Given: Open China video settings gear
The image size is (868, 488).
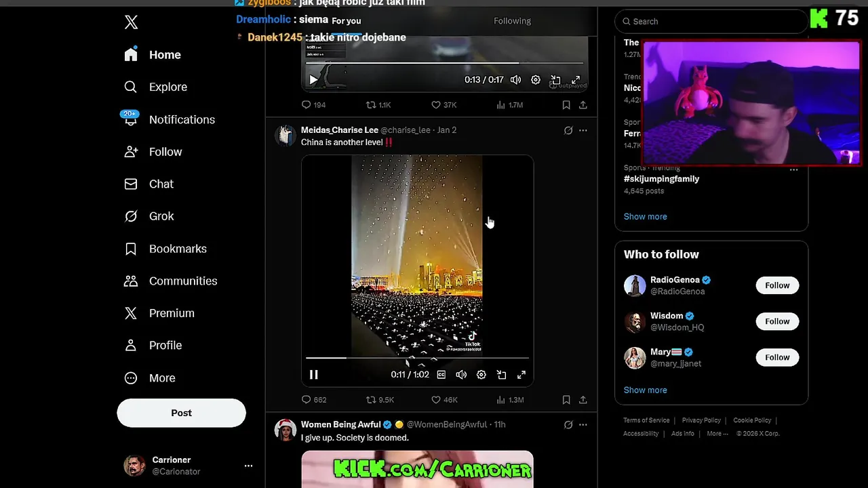Looking at the screenshot, I should (481, 375).
